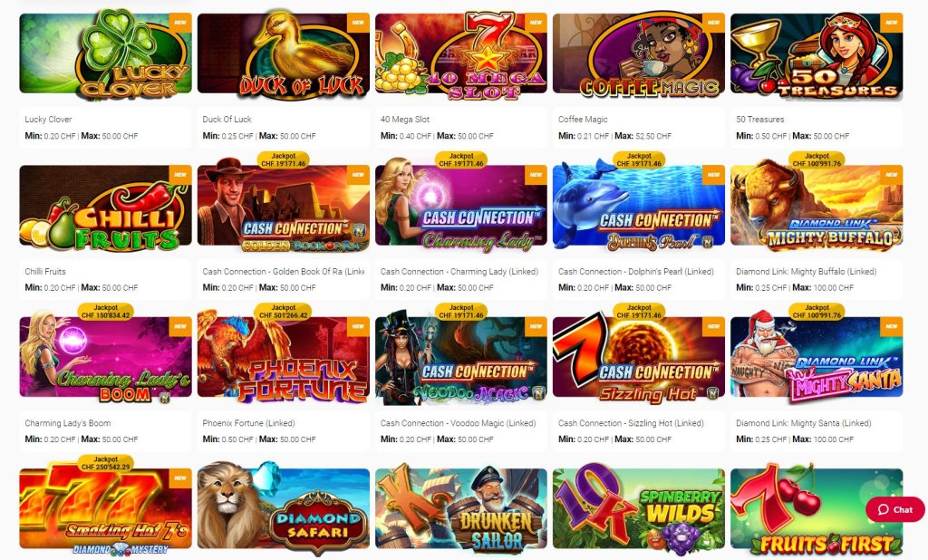Image resolution: width=928 pixels, height=560 pixels.
Task: Click the Charming Lady's Boom title text
Action: click(67, 423)
